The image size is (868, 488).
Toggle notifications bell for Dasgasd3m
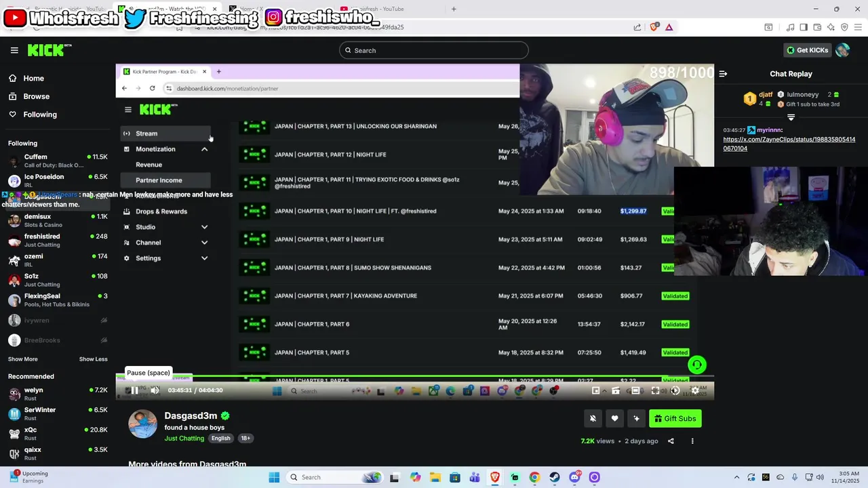(593, 419)
